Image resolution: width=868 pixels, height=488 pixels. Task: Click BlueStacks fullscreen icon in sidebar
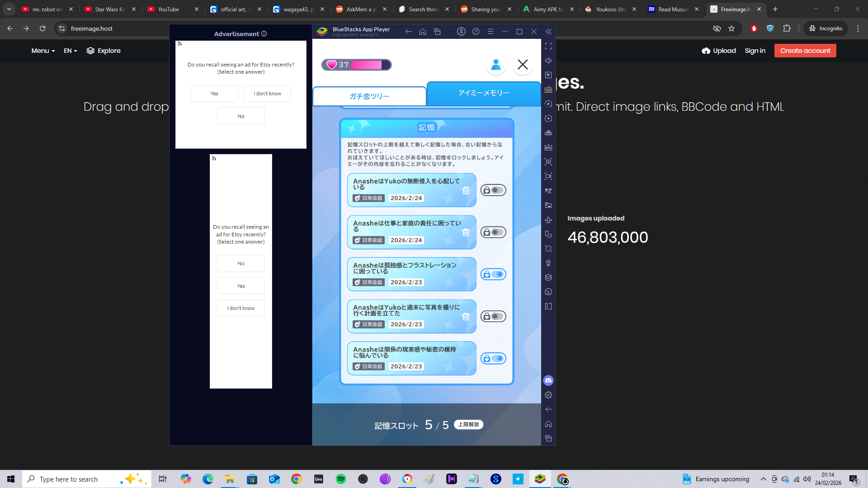548,46
